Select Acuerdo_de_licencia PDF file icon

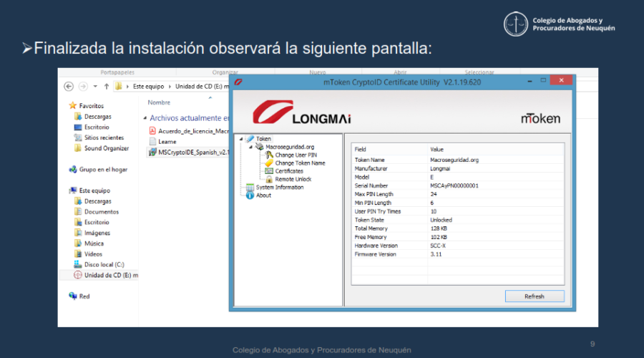[x=152, y=131]
